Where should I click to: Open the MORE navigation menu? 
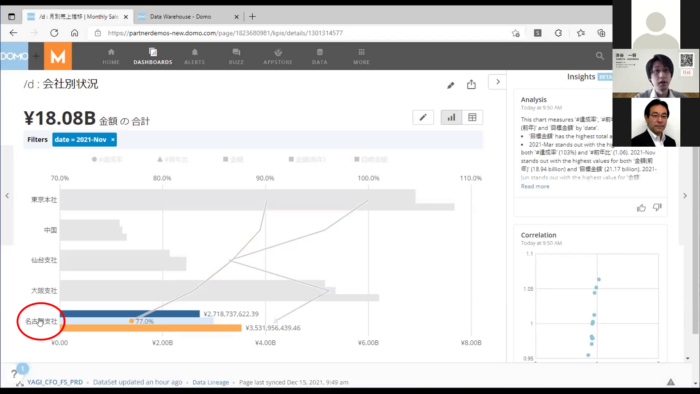pyautogui.click(x=361, y=56)
